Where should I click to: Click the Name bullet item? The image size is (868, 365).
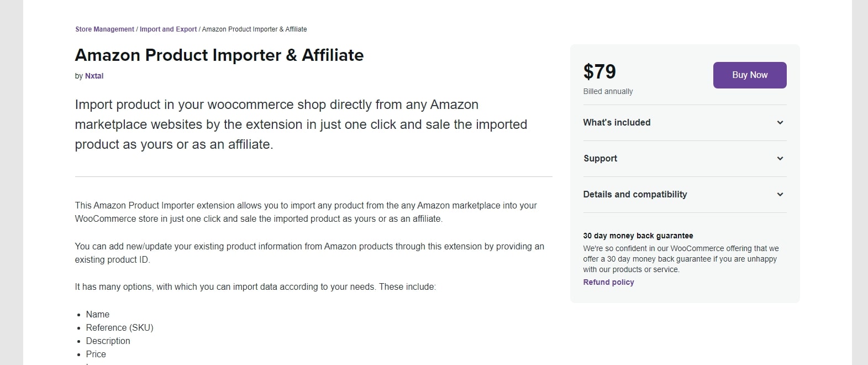pos(98,315)
